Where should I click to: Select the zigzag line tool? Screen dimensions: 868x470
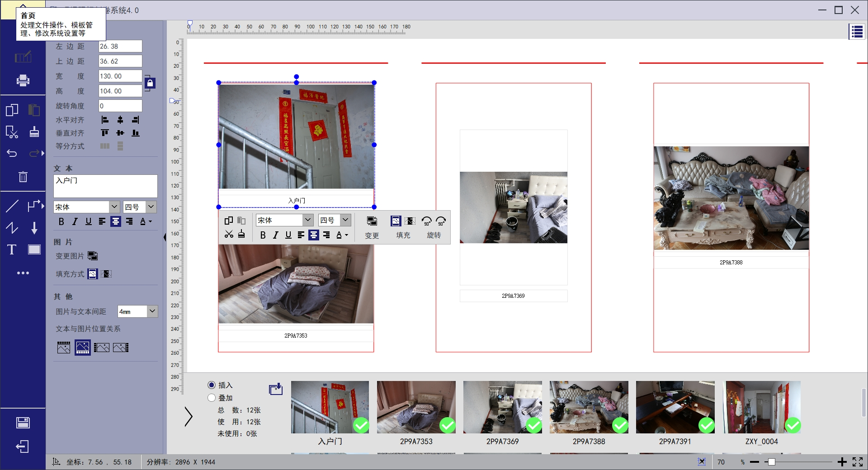(12, 228)
